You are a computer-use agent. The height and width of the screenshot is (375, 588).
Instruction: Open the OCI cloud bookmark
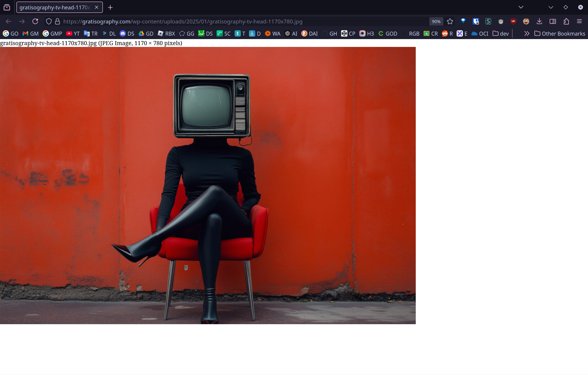[x=480, y=34]
